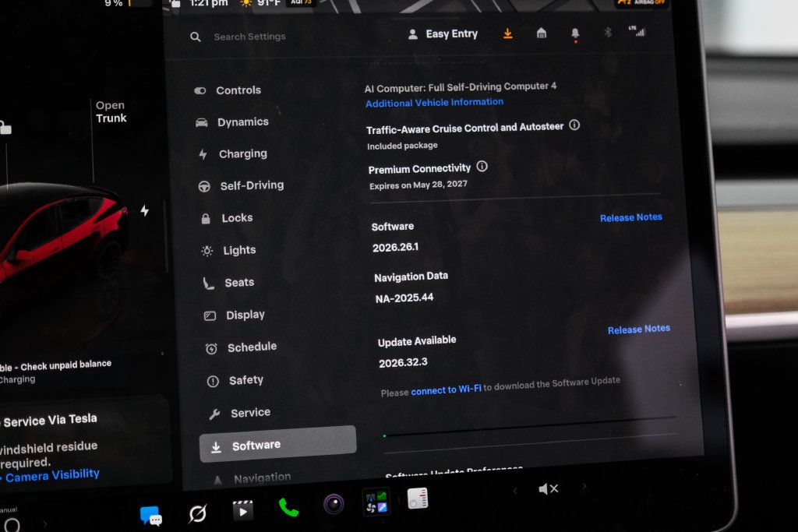The image size is (798, 532).
Task: Tap Update Available 2026.32.3 version
Action: tap(403, 363)
